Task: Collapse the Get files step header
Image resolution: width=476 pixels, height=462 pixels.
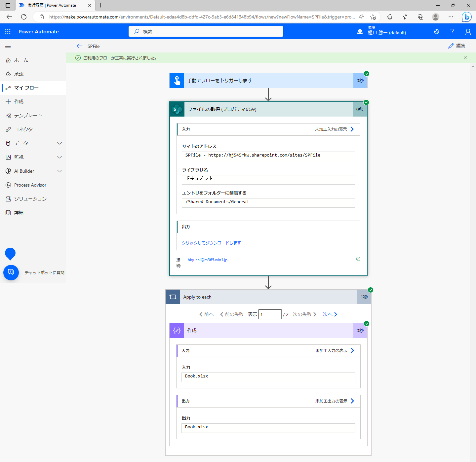Action: 268,109
